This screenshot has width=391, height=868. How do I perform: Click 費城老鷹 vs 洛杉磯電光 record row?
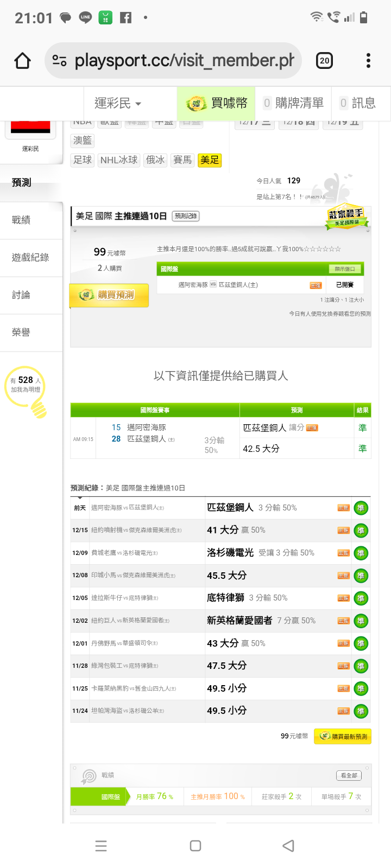(x=220, y=553)
